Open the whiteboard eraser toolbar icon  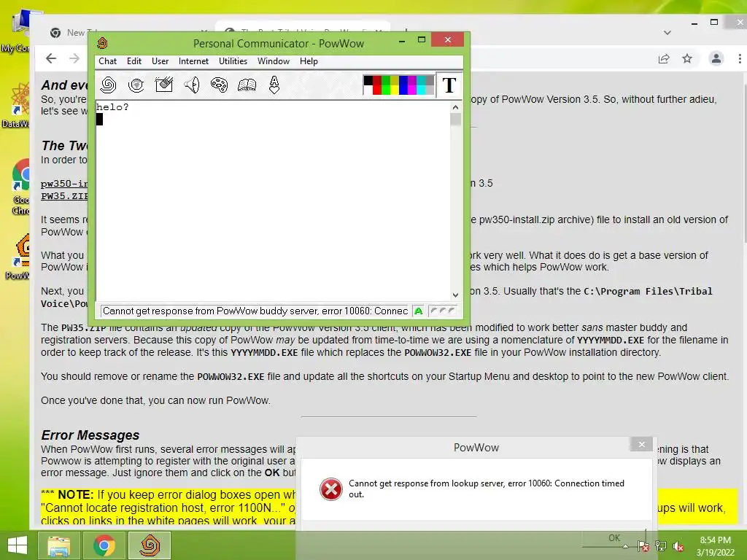(164, 85)
